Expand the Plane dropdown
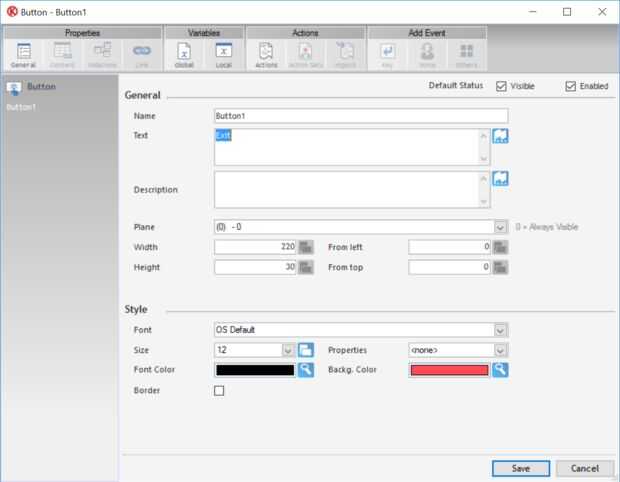 tap(500, 227)
